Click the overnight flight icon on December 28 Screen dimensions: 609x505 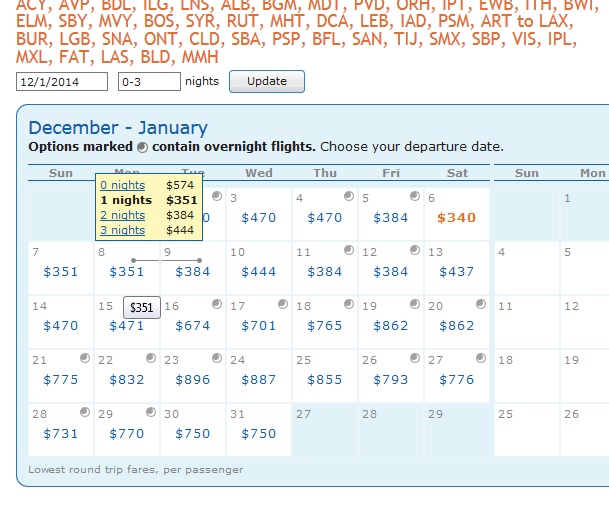coord(83,412)
